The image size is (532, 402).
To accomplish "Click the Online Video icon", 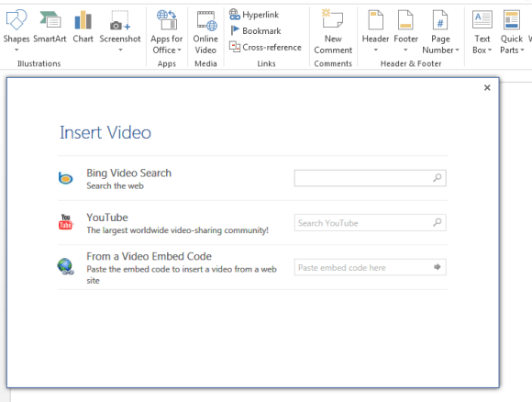I will 206,20.
